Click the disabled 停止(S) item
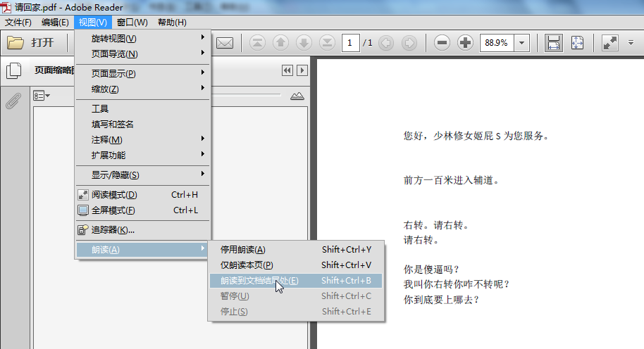This screenshot has width=644, height=349. tap(296, 312)
